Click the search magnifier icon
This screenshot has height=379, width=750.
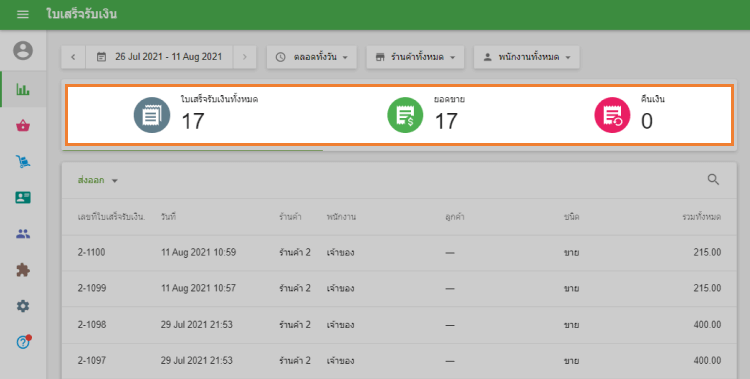(713, 179)
